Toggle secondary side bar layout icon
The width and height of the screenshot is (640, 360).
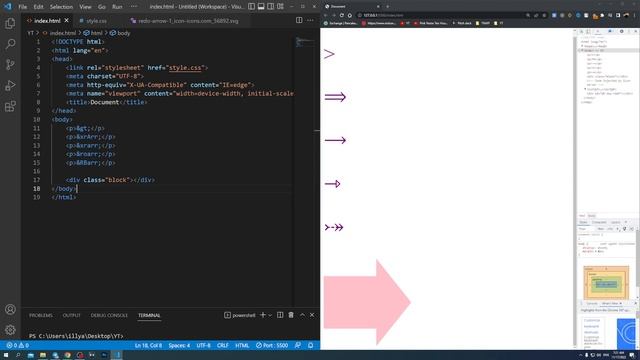click(x=271, y=7)
